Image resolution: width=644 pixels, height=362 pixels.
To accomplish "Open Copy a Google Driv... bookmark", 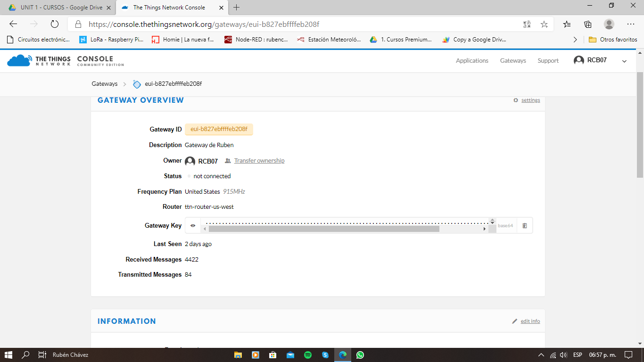I will point(474,40).
